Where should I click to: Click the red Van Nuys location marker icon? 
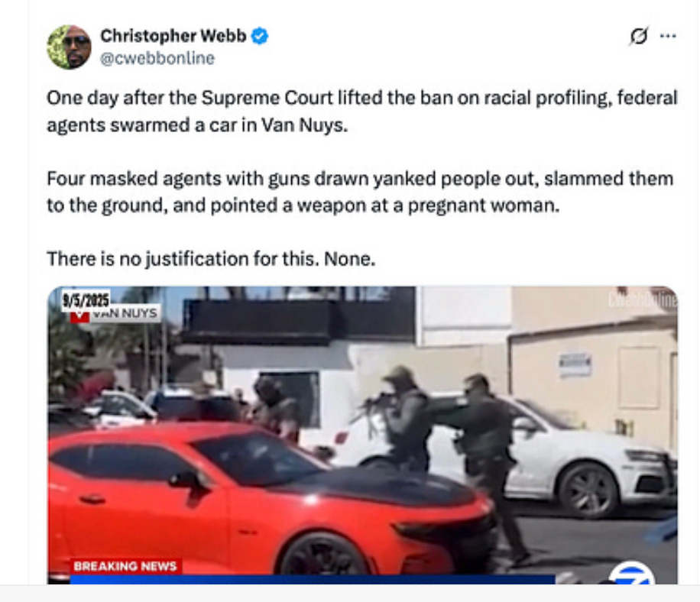pos(80,316)
